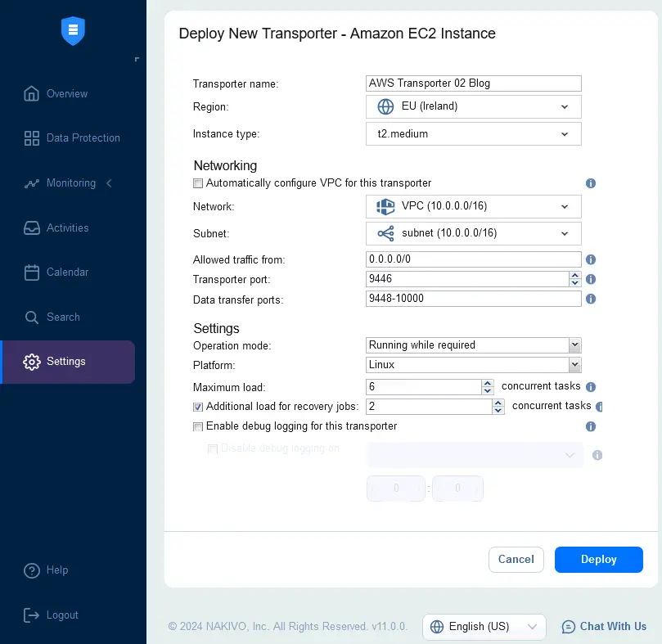Decrease Maximum load with down arrow
The width and height of the screenshot is (662, 644).
pos(487,390)
